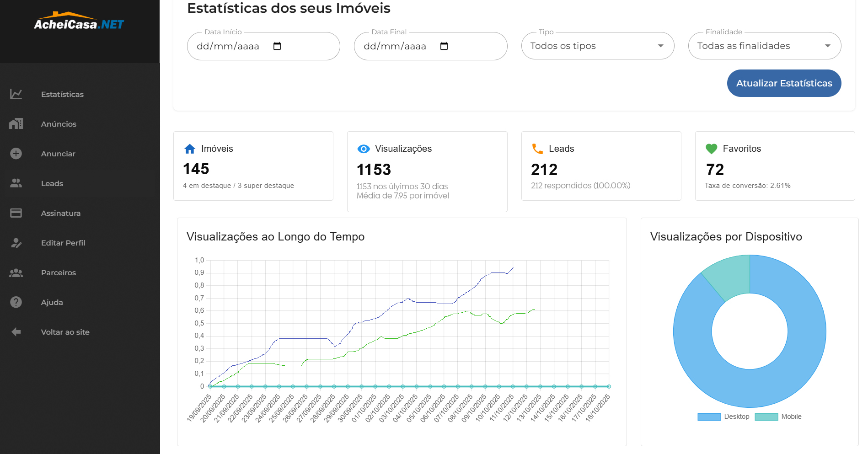Expand the Finalidade dropdown

pos(764,46)
